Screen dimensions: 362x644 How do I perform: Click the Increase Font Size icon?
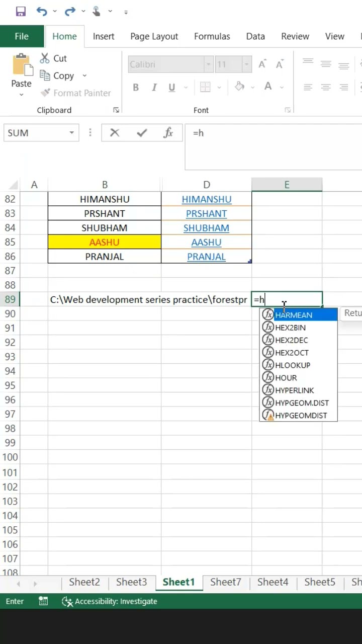pos(262,64)
